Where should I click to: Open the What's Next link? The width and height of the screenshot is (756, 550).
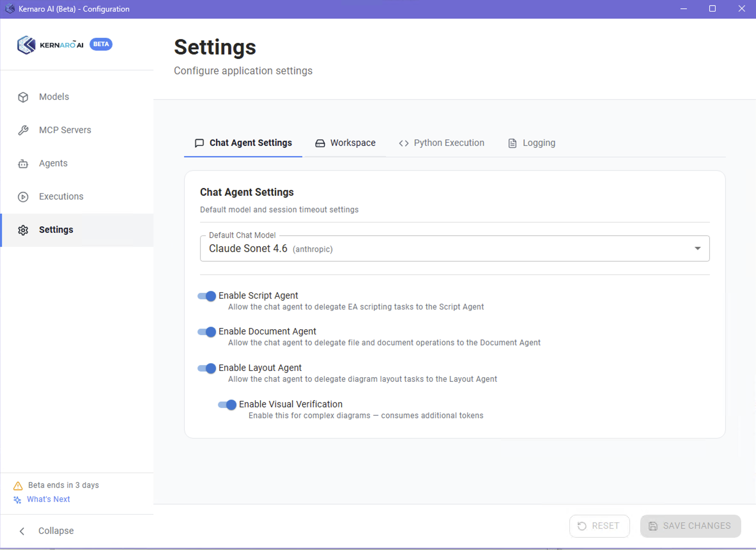[48, 499]
